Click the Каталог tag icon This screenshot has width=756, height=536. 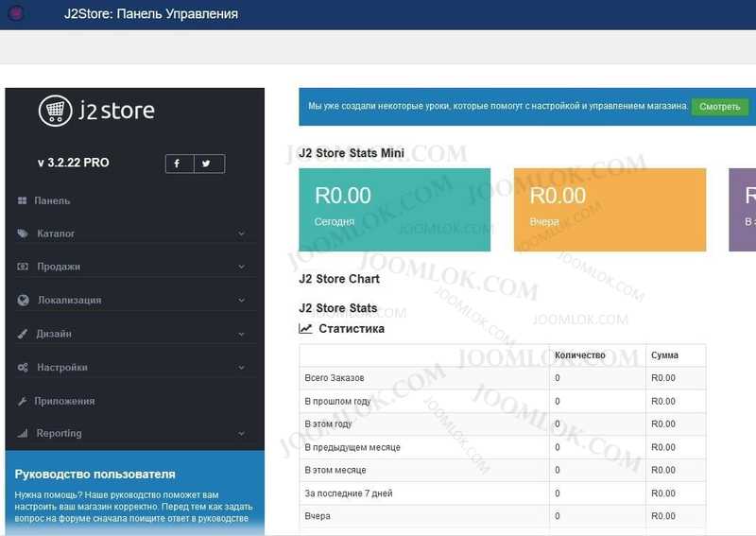click(23, 233)
